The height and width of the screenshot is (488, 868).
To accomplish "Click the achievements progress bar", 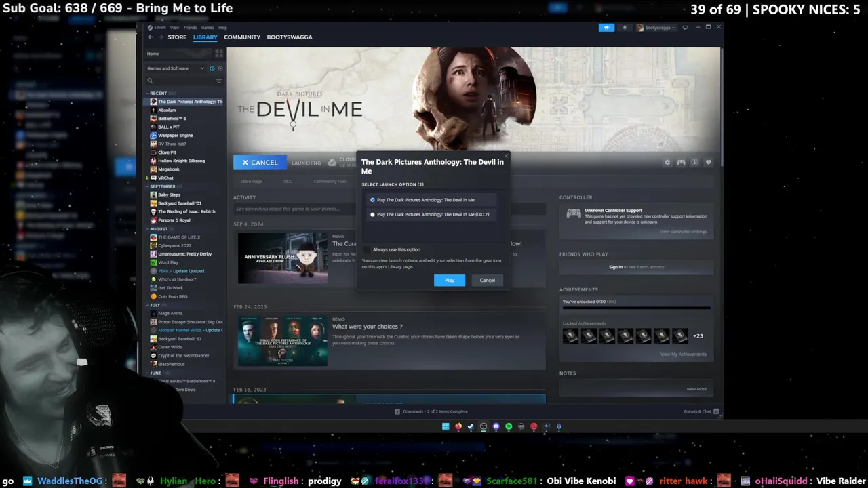I will click(x=636, y=308).
